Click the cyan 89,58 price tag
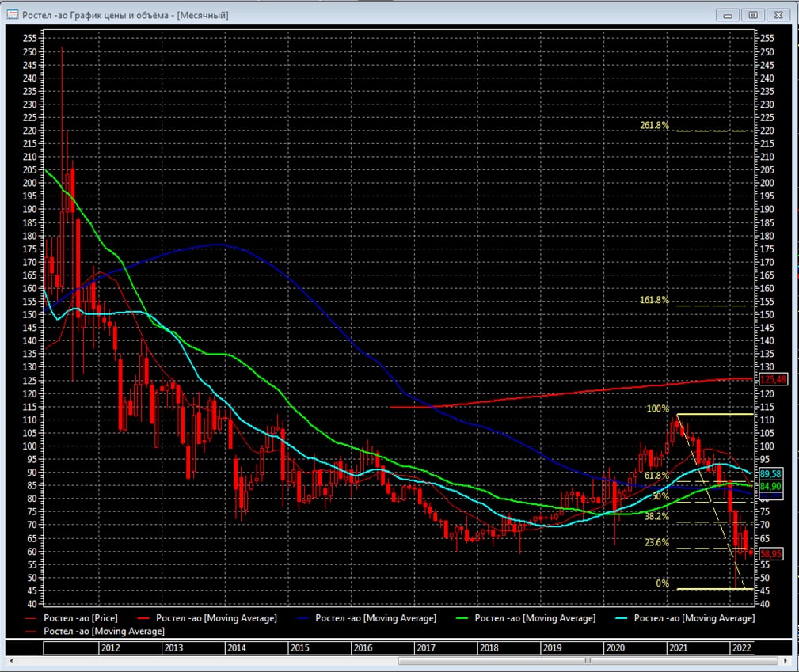 [x=770, y=474]
